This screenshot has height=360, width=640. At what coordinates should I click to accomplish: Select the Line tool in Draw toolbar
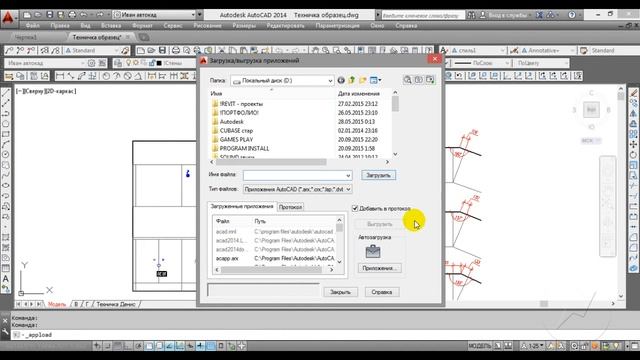tap(6, 93)
